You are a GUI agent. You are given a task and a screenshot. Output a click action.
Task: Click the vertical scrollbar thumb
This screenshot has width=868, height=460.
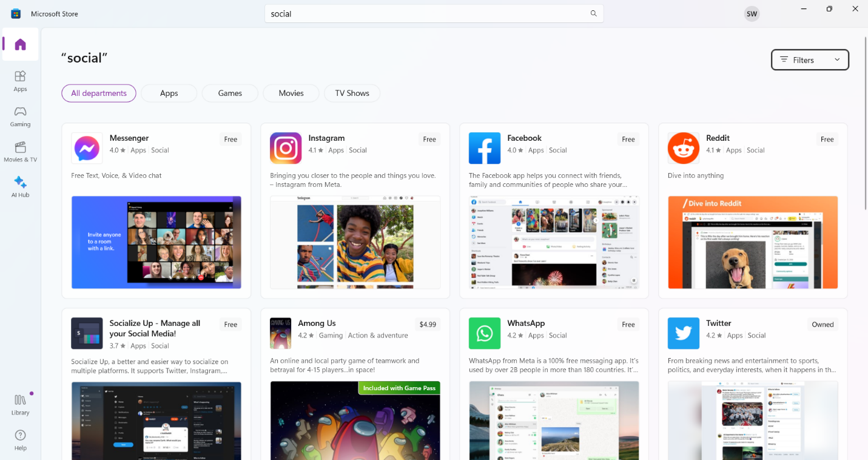866,123
